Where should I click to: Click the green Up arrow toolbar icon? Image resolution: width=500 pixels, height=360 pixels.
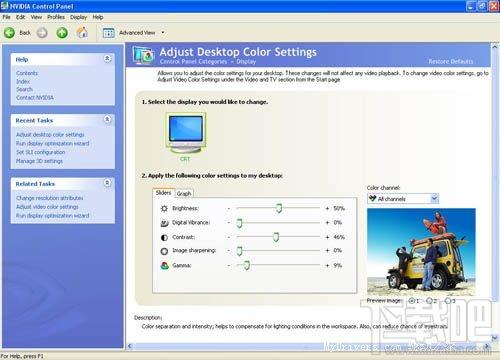click(62, 33)
